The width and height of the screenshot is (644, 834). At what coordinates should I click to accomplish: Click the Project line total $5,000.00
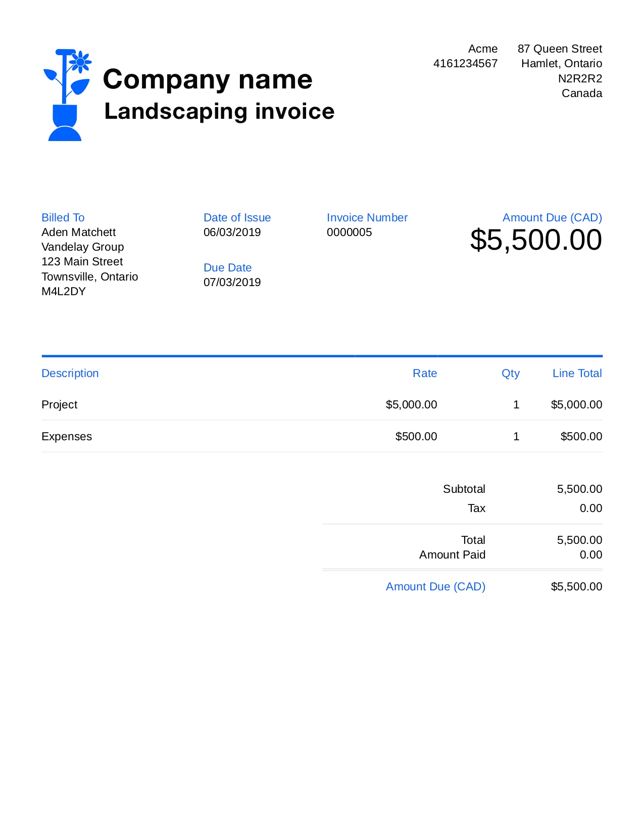coord(577,404)
